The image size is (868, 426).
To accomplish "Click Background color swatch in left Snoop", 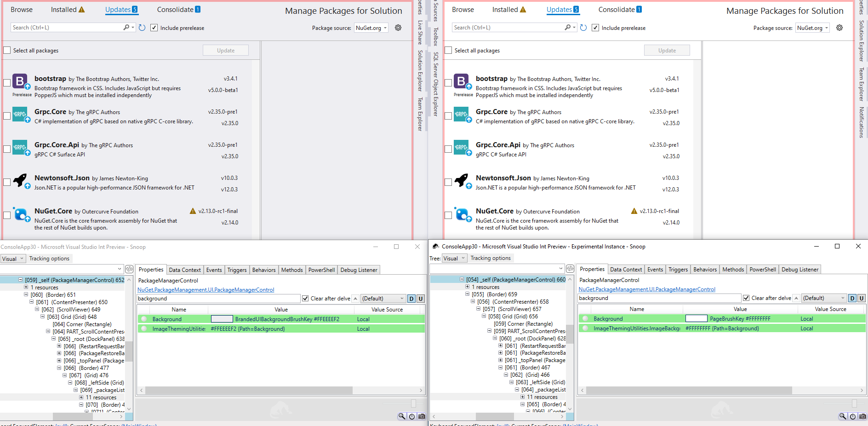I will pyautogui.click(x=222, y=319).
